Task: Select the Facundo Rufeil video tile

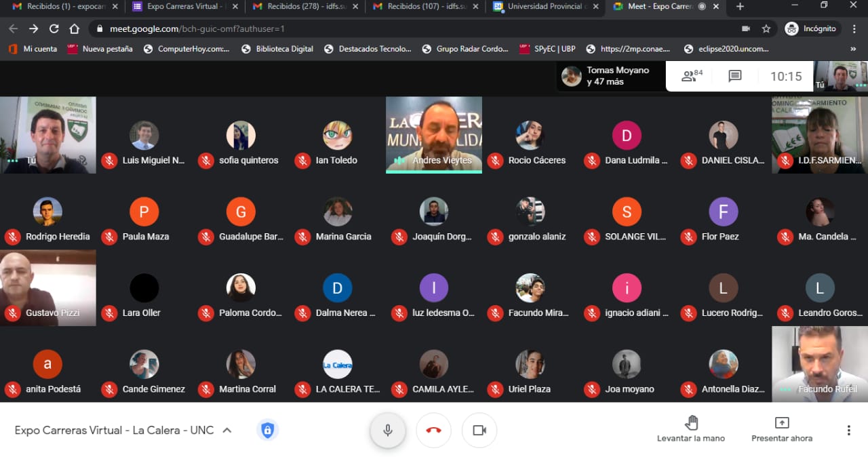Action: pos(820,364)
